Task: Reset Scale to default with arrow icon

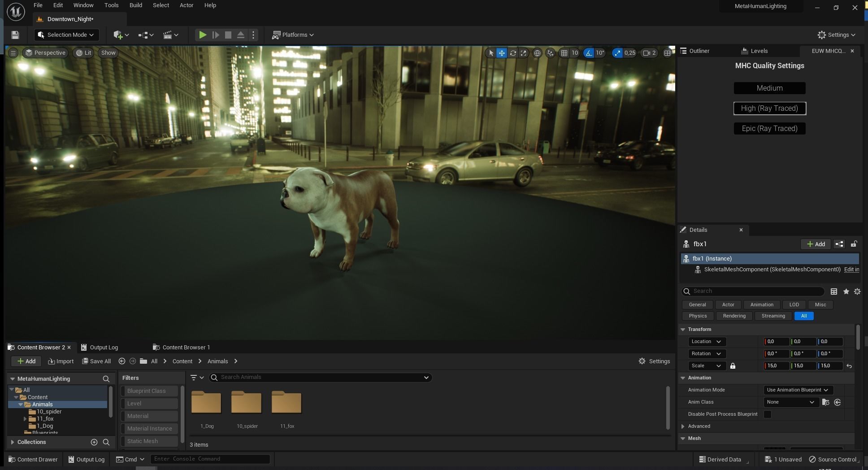Action: tap(849, 366)
